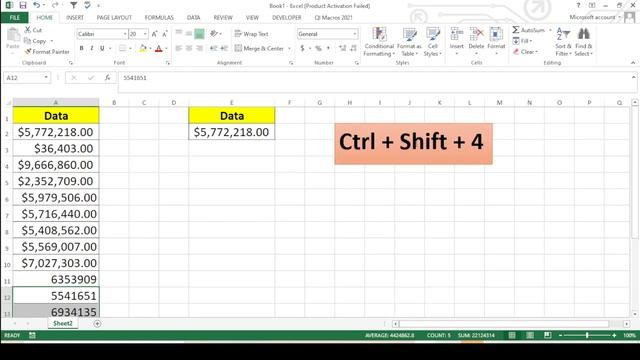The image size is (640, 360).
Task: Click the Borders icon
Action: (122, 48)
